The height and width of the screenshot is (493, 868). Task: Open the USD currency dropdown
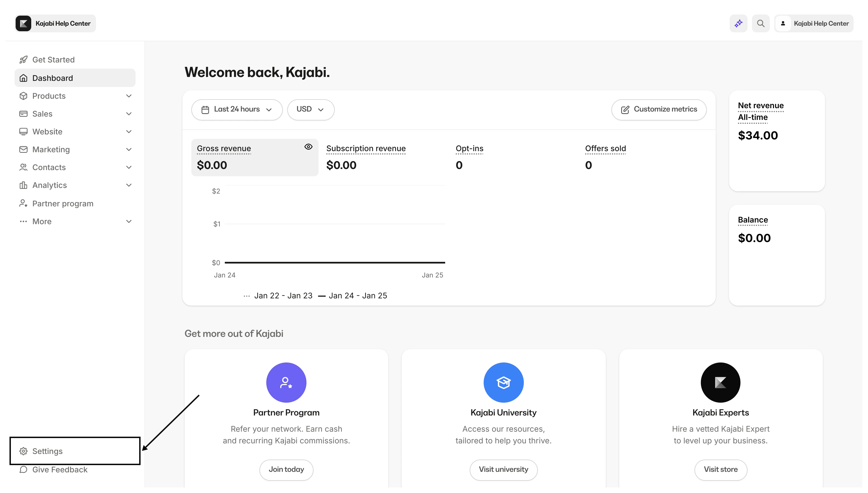tap(310, 109)
